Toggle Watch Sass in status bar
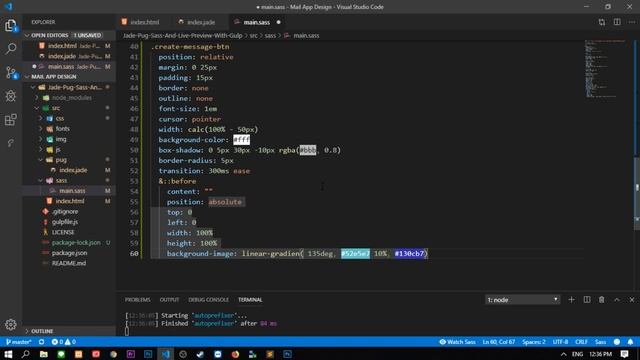The height and width of the screenshot is (360, 640). [457, 342]
